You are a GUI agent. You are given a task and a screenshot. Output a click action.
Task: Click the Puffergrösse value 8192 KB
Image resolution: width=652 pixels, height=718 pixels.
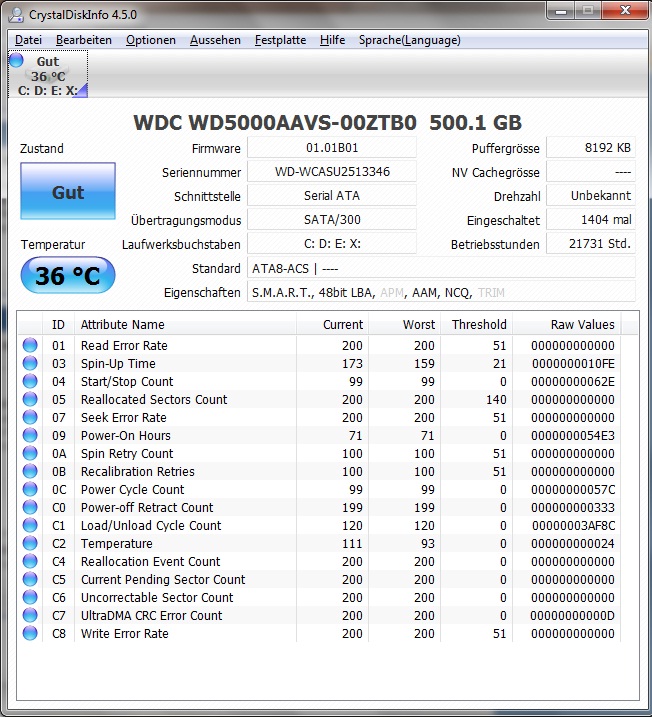591,148
